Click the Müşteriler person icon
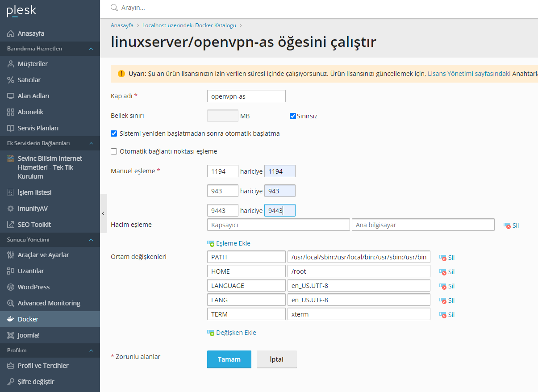The height and width of the screenshot is (392, 538). (11, 64)
